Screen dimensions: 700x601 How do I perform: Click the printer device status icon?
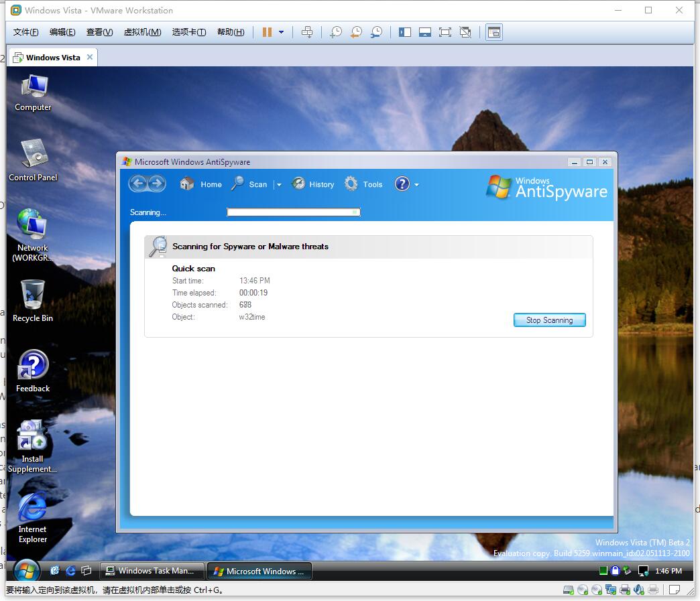coord(625,590)
